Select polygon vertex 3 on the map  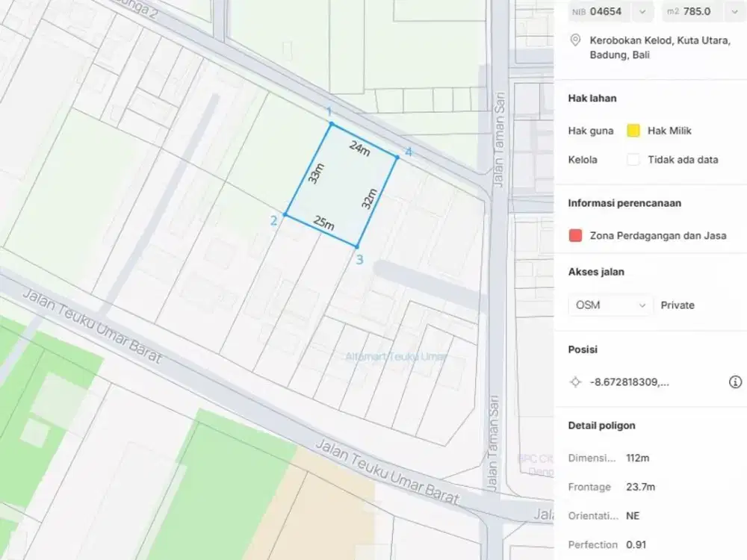[357, 246]
